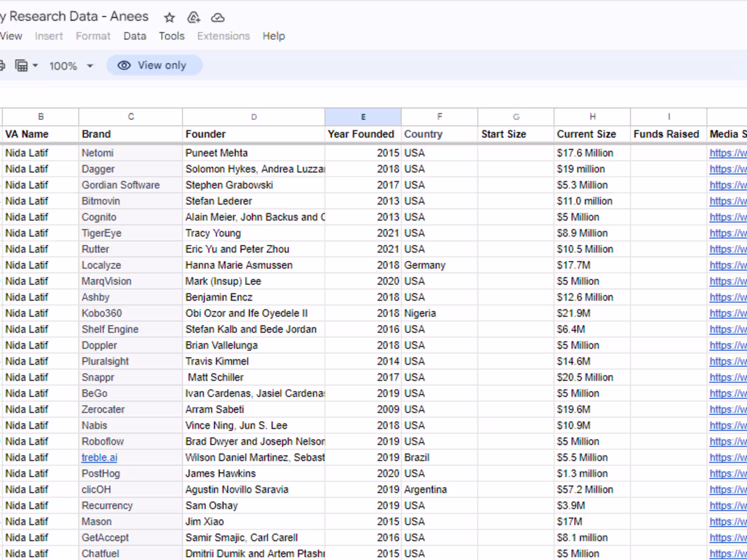Open the Tools menu
Viewport: 747px width, 560px height.
pos(171,36)
